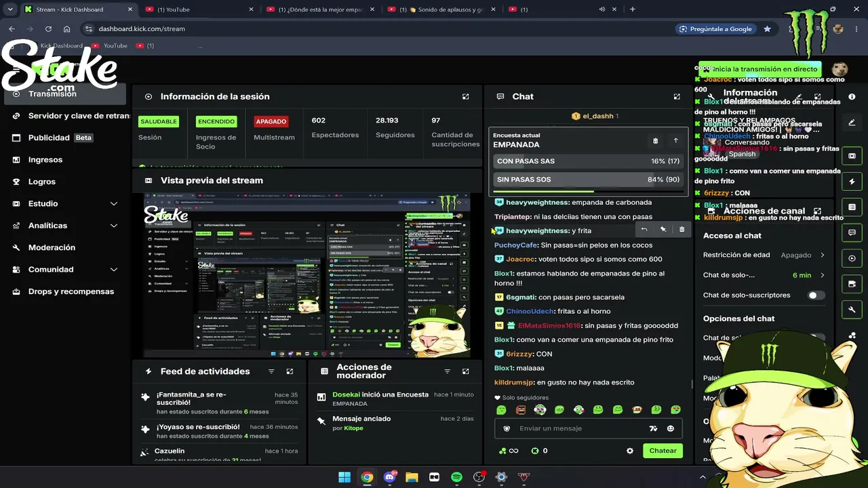Open Chrome from the taskbar
Image resolution: width=868 pixels, height=488 pixels.
pyautogui.click(x=367, y=477)
